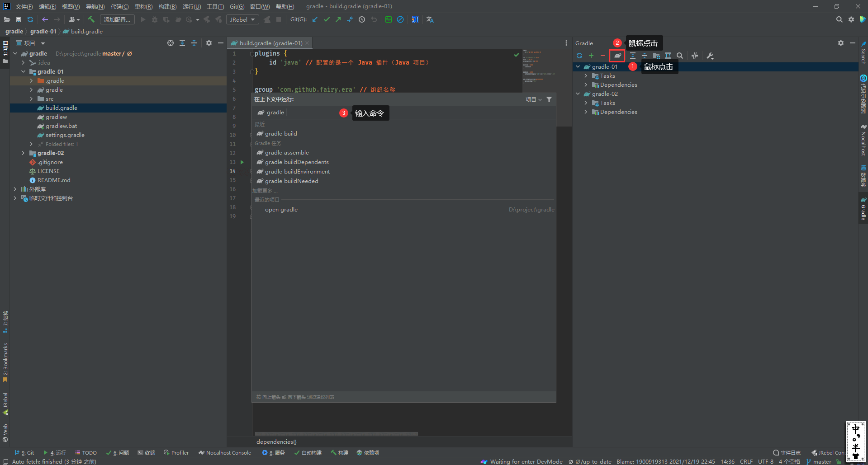This screenshot has height=465, width=868.
Task: Click Git update project arrow icon
Action: pyautogui.click(x=315, y=19)
